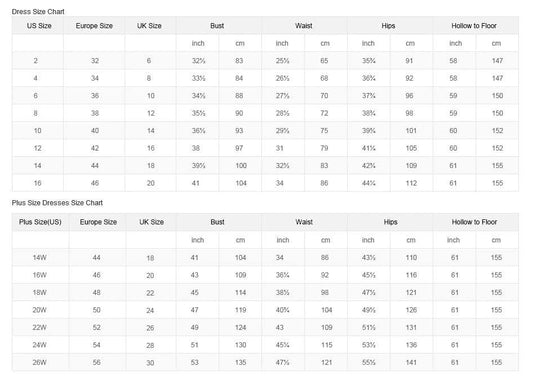533x384 pixels.
Task: Click the UK Size header in plus size table
Action: point(151,222)
